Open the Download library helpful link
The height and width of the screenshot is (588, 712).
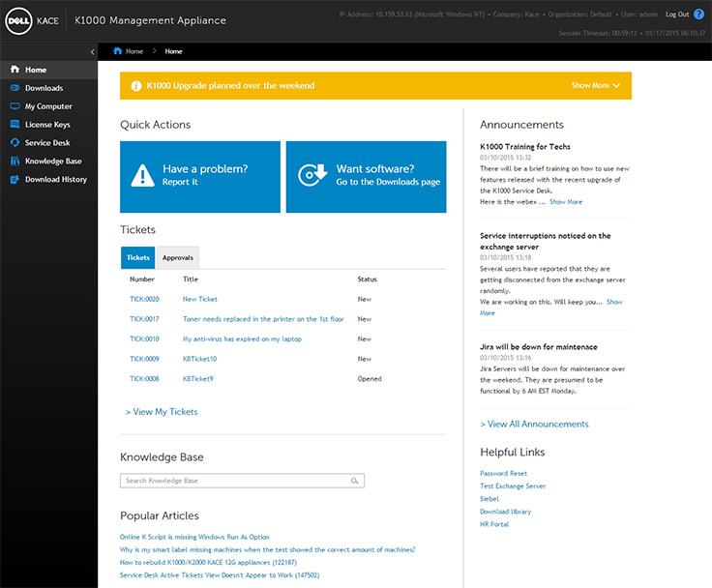point(505,512)
